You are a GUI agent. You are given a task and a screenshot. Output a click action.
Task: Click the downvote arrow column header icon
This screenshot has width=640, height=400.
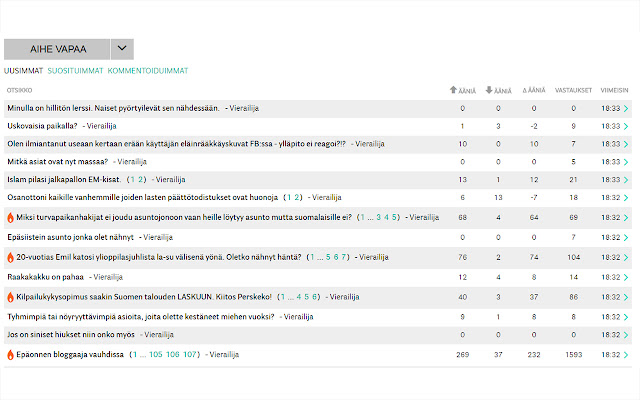[488, 90]
